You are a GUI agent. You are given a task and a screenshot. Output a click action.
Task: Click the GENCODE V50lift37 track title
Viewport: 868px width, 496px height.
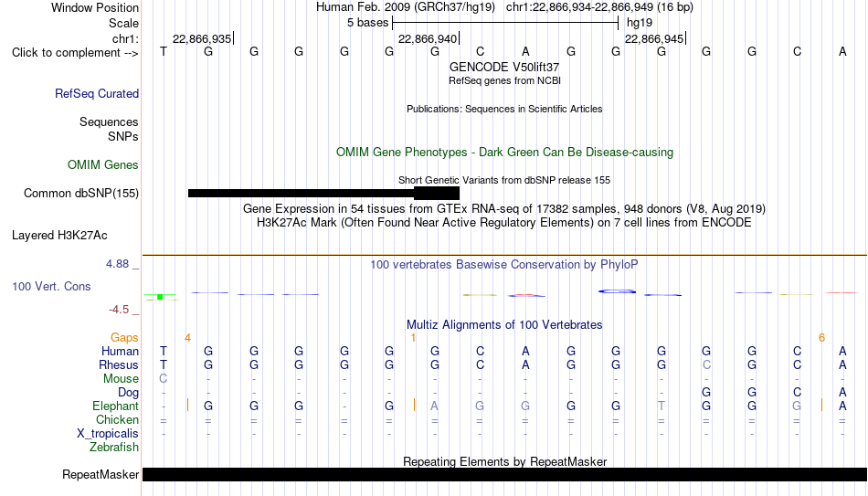pyautogui.click(x=504, y=67)
